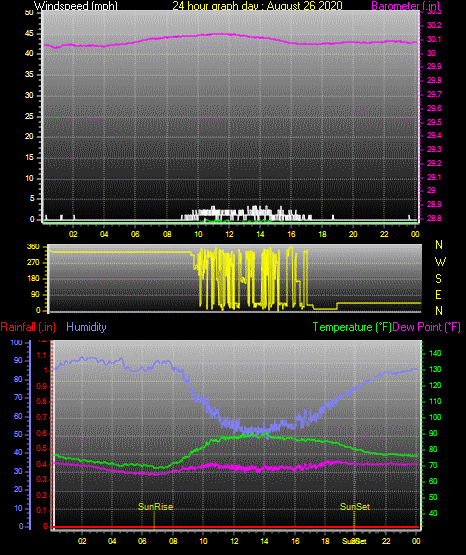The width and height of the screenshot is (466, 555).
Task: Click the 100 temperature scale value
Action: pos(435,417)
